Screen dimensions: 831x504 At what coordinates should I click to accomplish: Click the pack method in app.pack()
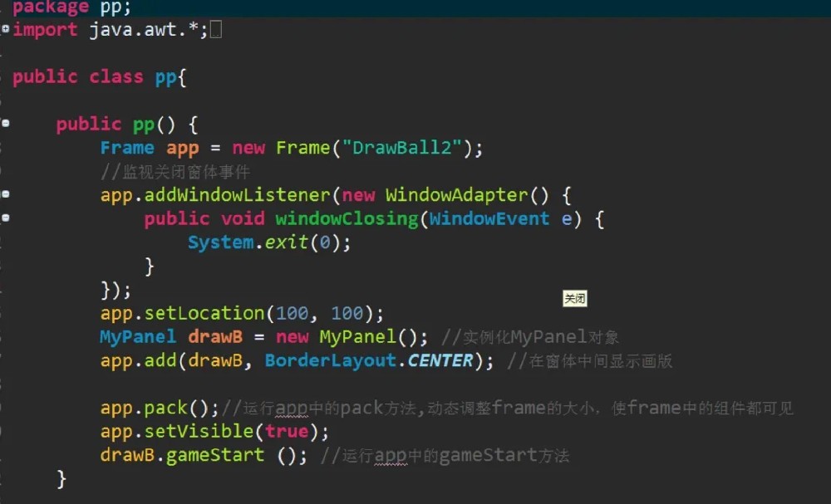point(166,408)
